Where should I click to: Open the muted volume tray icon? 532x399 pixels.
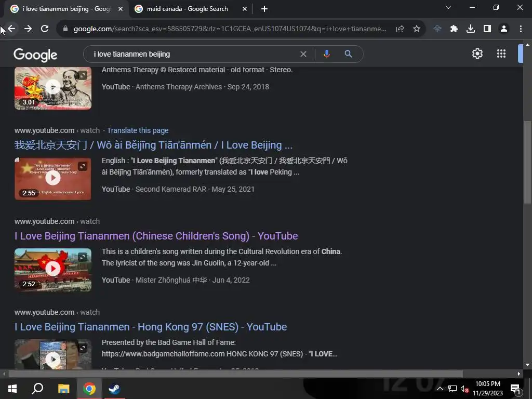464,389
